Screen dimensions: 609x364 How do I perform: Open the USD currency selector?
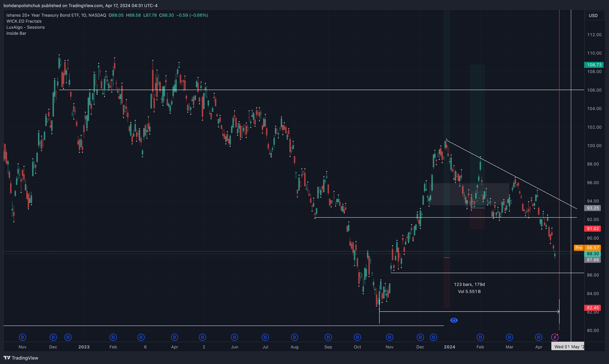coord(594,15)
